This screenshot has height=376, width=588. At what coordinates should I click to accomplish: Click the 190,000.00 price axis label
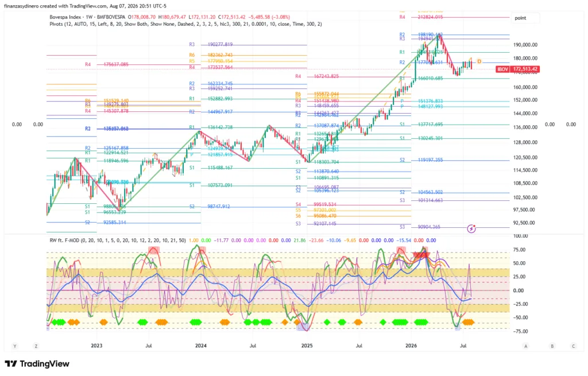click(x=525, y=45)
